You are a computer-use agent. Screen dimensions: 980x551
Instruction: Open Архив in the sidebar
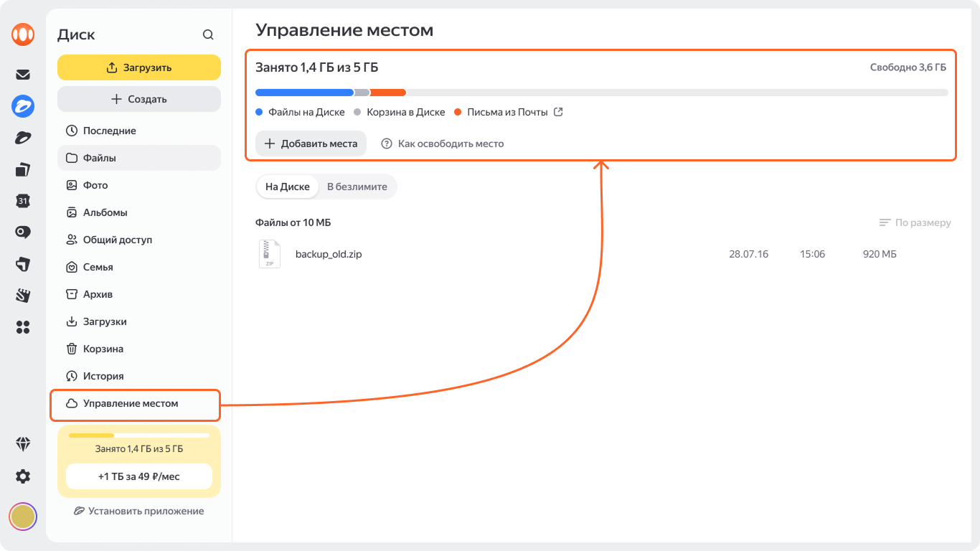tap(139, 294)
